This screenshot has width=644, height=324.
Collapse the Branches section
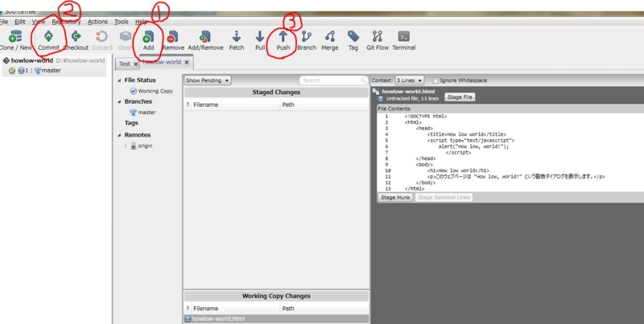tap(119, 102)
